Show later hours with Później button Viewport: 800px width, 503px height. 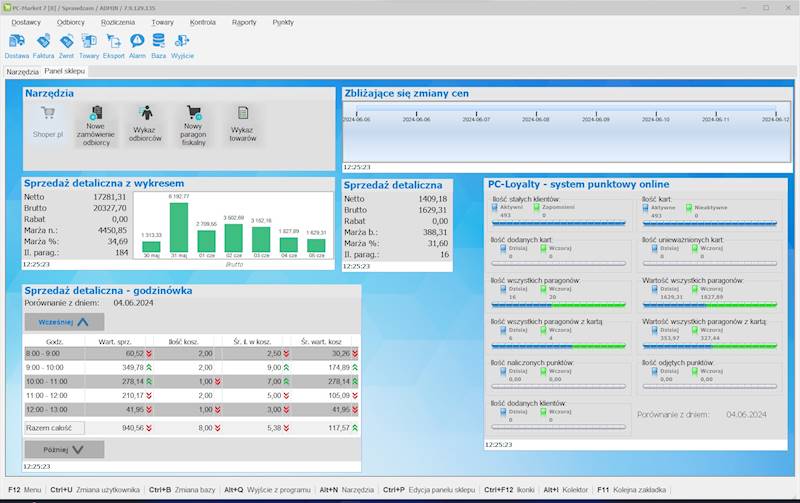64,450
